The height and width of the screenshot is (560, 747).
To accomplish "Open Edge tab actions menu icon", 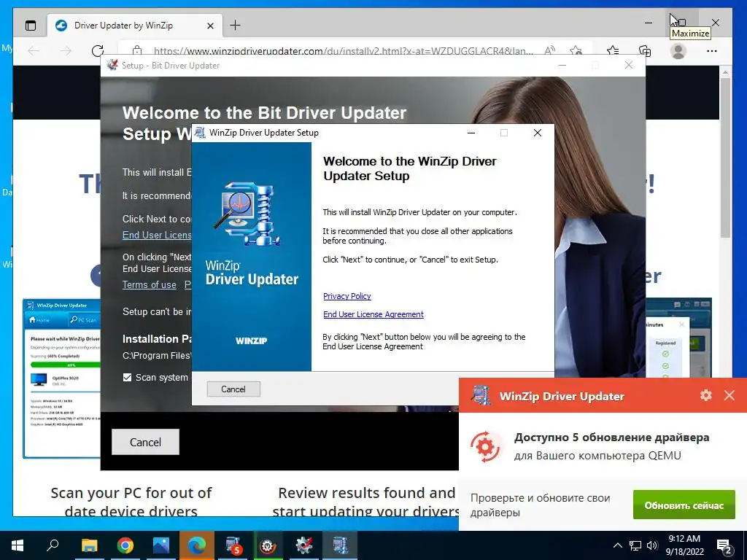I will [x=31, y=26].
